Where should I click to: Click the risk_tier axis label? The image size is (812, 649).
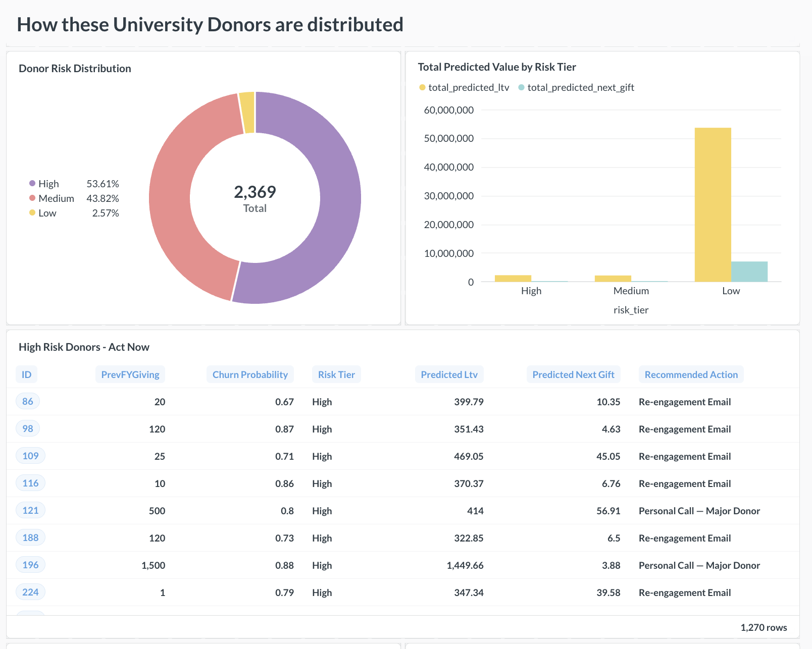[631, 310]
